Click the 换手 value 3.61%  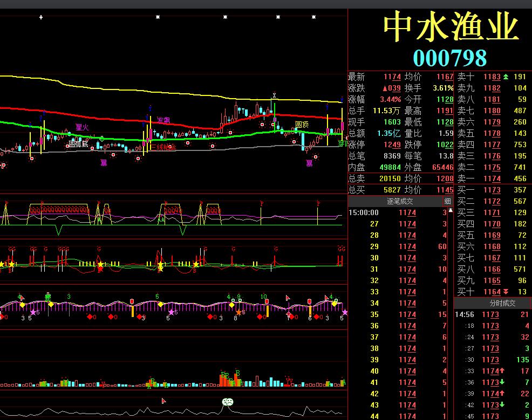(443, 88)
